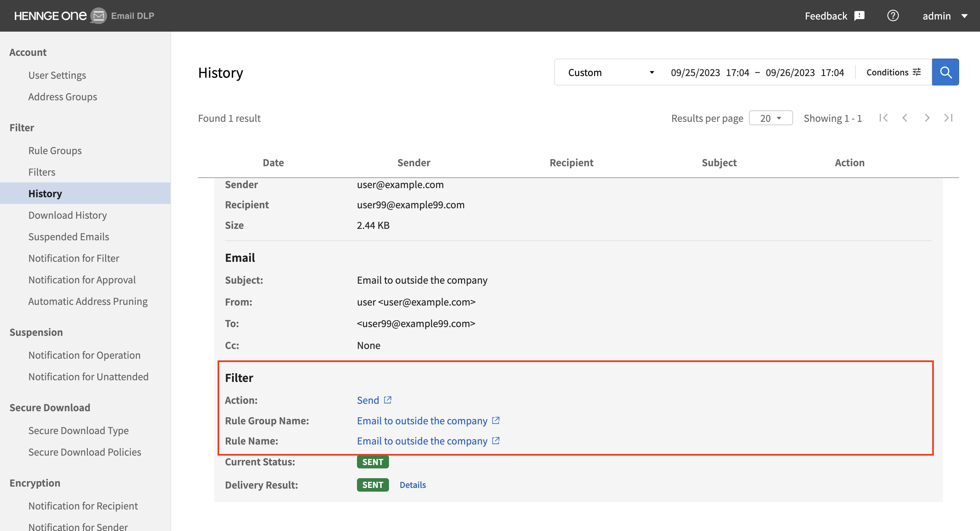Click the Encryption section heading
Viewport: 980px width, 531px height.
tap(35, 483)
